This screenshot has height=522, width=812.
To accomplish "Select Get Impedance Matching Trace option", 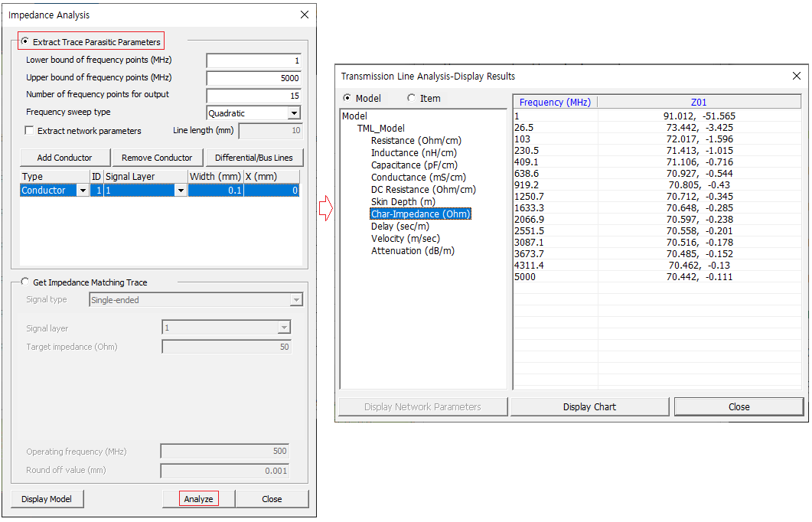I will [x=26, y=282].
